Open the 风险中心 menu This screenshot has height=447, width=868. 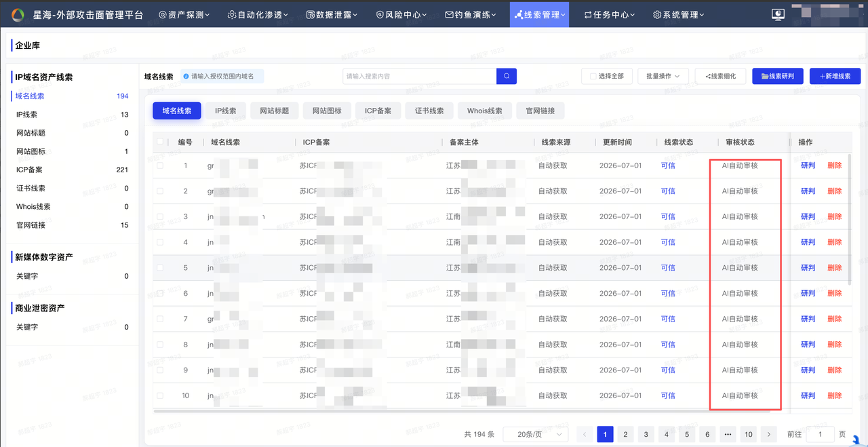401,14
